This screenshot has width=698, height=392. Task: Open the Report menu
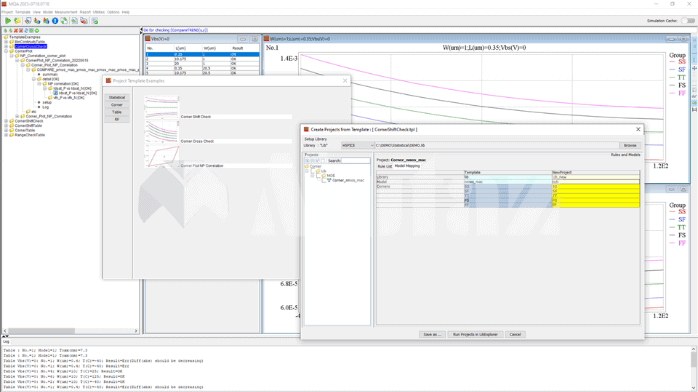[x=85, y=12]
